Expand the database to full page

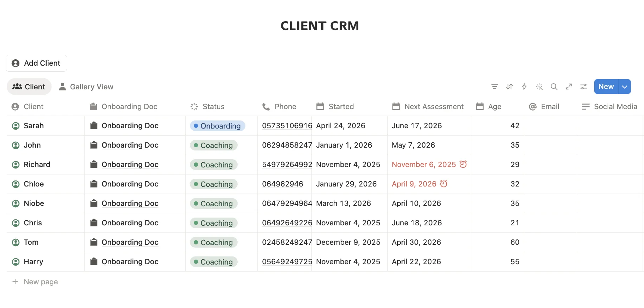(x=569, y=87)
